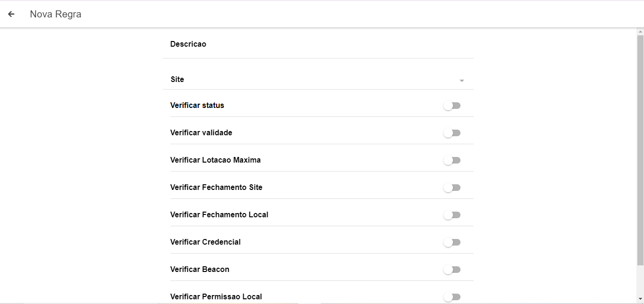Click the Verificar Beacon label text
This screenshot has height=304, width=644.
(200, 270)
